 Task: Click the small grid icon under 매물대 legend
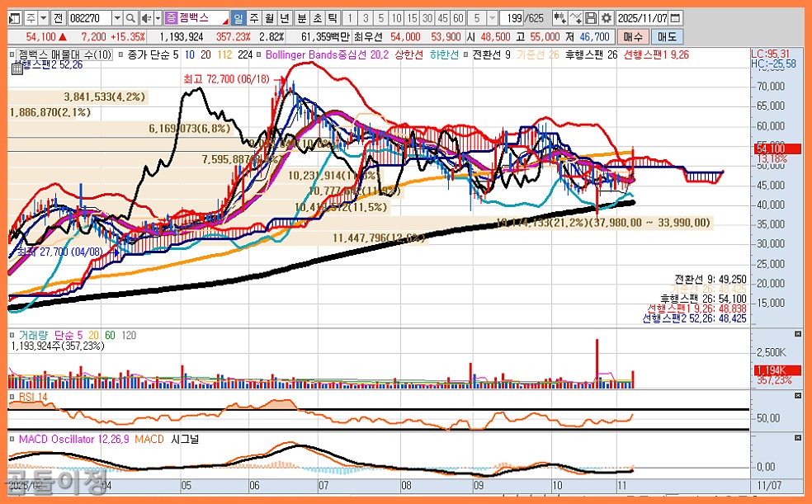click(x=17, y=69)
